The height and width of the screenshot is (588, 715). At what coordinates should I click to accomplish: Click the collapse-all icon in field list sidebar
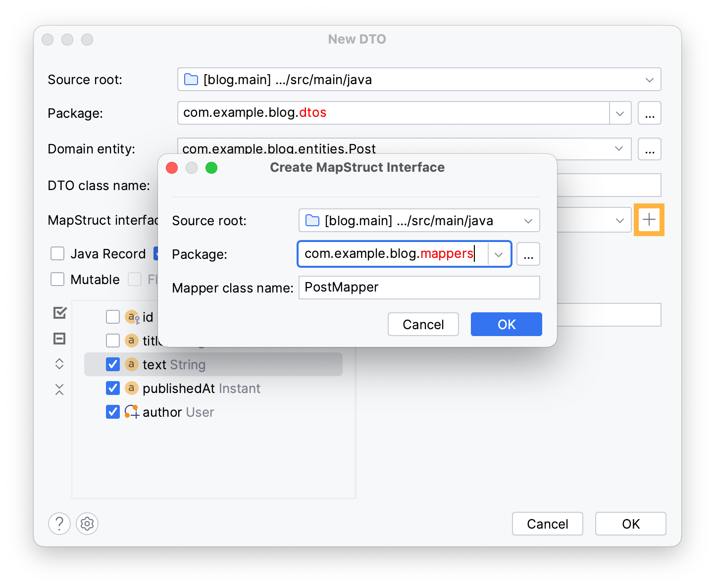(59, 390)
